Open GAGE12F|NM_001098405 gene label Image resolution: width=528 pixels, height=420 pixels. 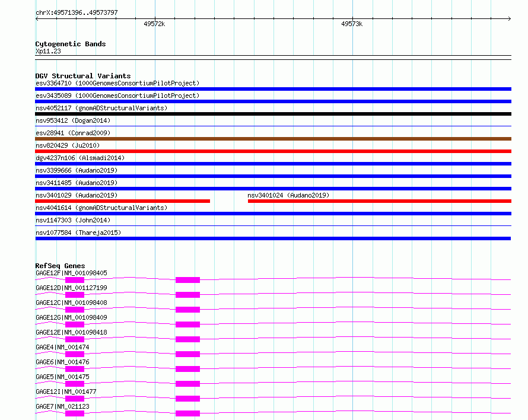point(71,273)
